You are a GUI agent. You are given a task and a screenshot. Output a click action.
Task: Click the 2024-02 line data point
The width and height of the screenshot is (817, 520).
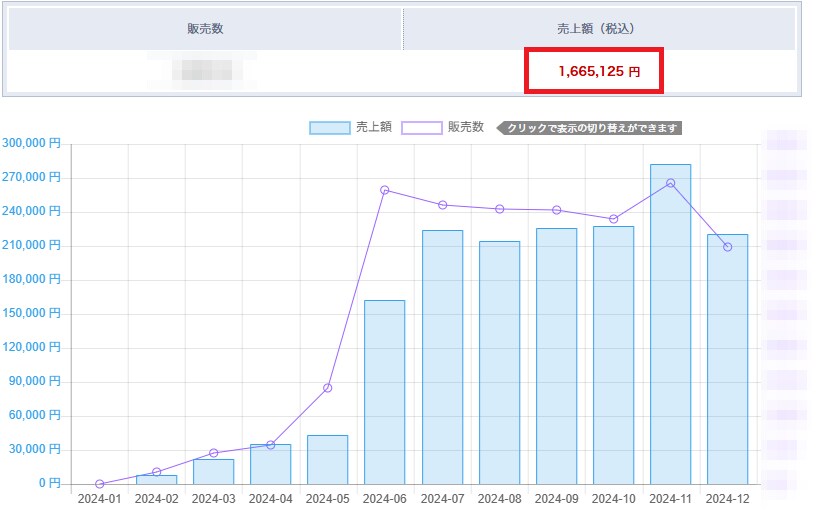click(x=156, y=472)
